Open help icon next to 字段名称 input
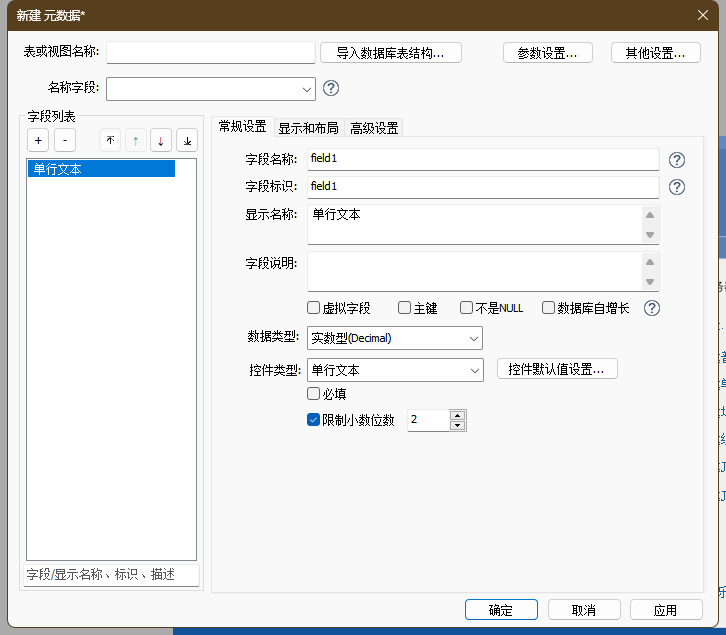The width and height of the screenshot is (726, 635). point(677,160)
